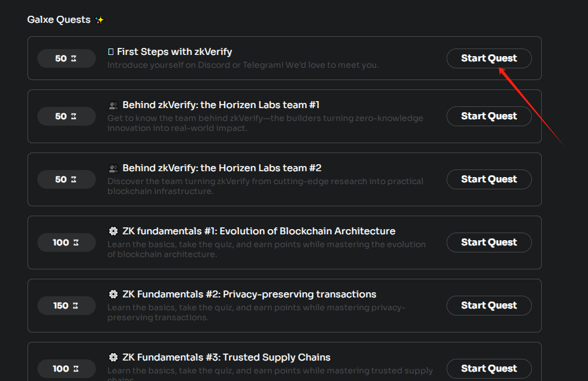
Task: Open Behind zkVerify: the Horizen Labs team #2 title
Action: [222, 168]
